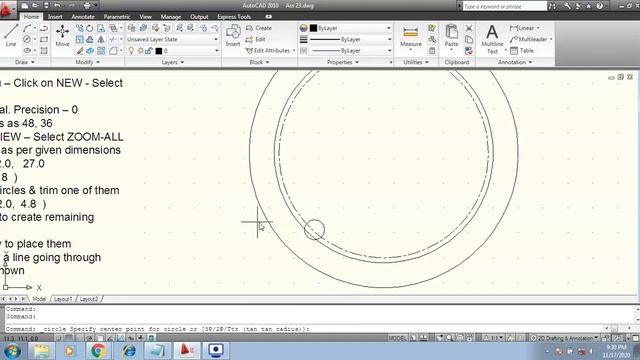Click the Save icon in Quick Access toolbar
The height and width of the screenshot is (360, 640).
click(46, 6)
